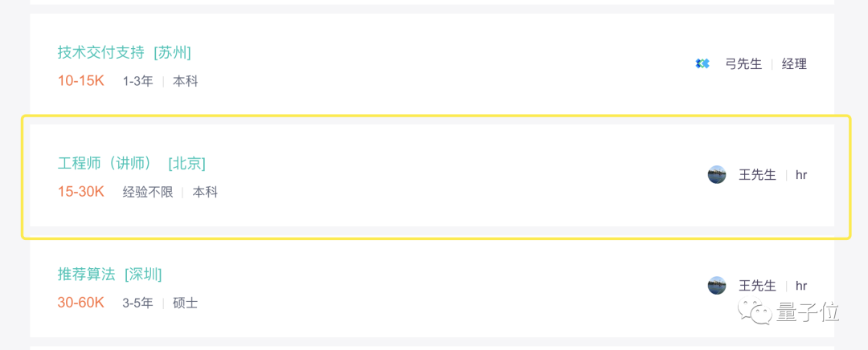The width and height of the screenshot is (868, 350).
Task: Click the 硕士 education requirement
Action: 186,303
